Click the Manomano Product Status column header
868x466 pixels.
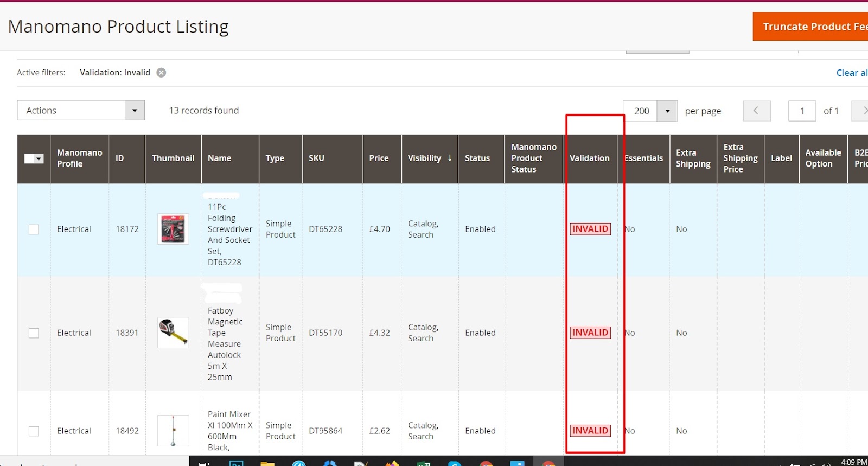point(534,158)
